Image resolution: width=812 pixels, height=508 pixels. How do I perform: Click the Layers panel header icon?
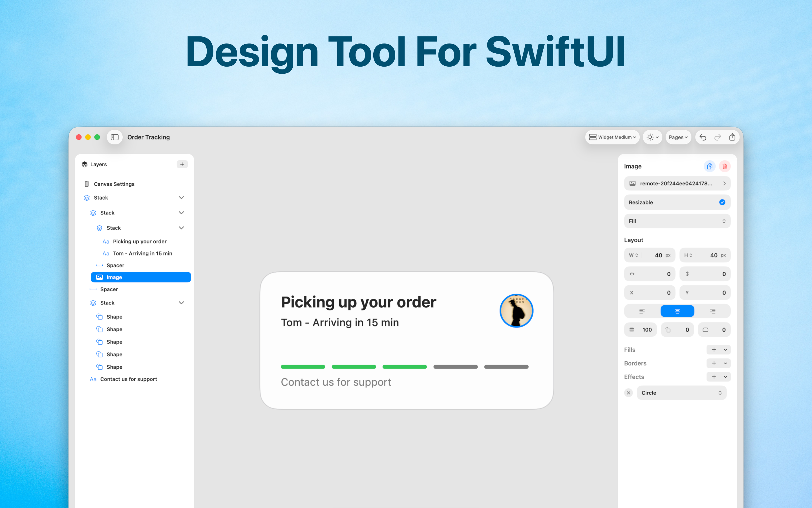coord(85,164)
